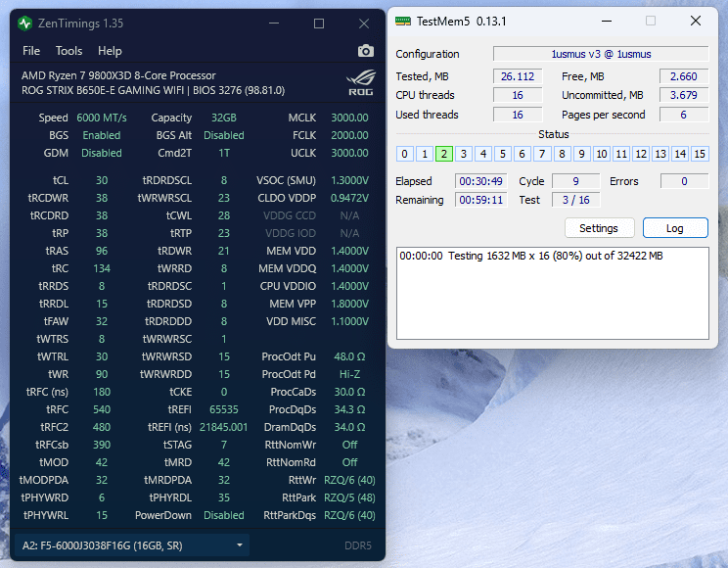Close the TestMem5 window

696,21
